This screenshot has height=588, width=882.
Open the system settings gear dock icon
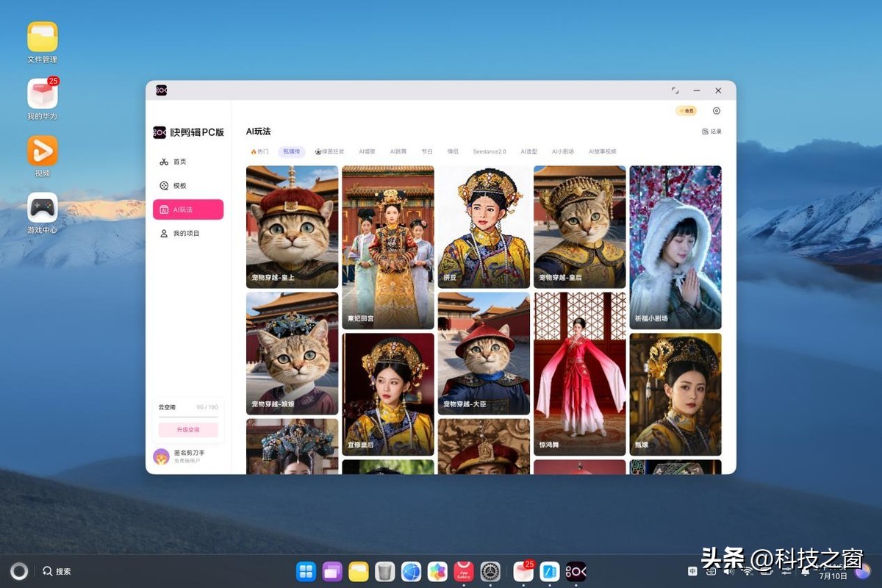(x=490, y=571)
